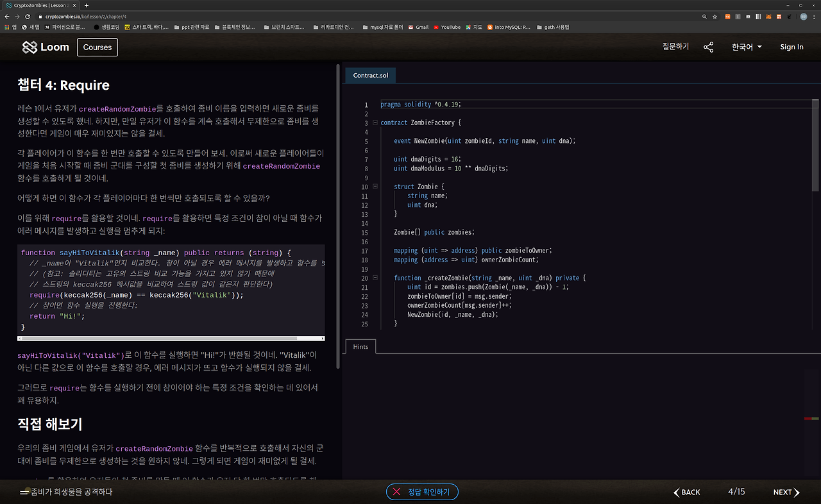Click the code editor vertical scrollbar

tap(815, 145)
